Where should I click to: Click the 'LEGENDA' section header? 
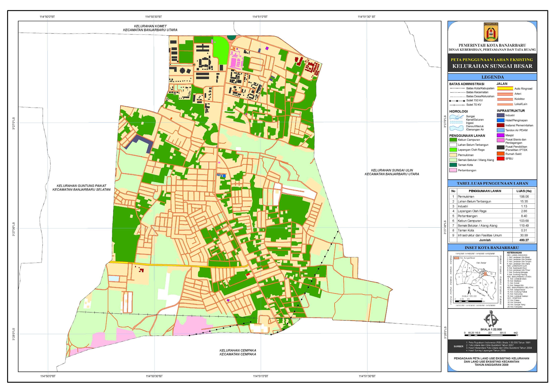coord(492,77)
